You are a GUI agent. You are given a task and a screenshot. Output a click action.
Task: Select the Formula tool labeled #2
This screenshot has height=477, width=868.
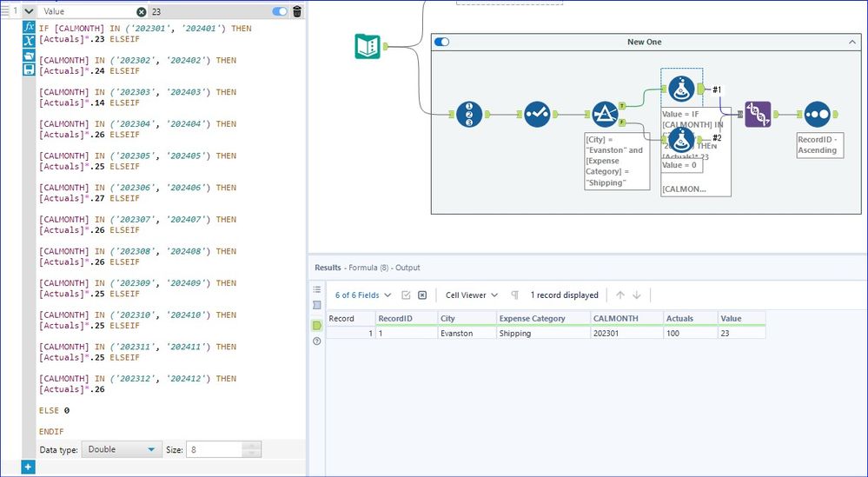(681, 139)
